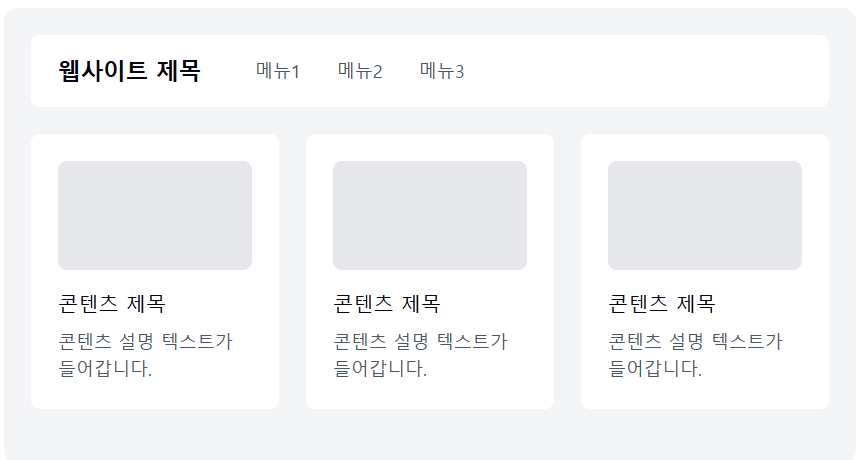Viewport: 865px width, 460px height.
Task: Click white space beneath the right card's text
Action: point(704,394)
